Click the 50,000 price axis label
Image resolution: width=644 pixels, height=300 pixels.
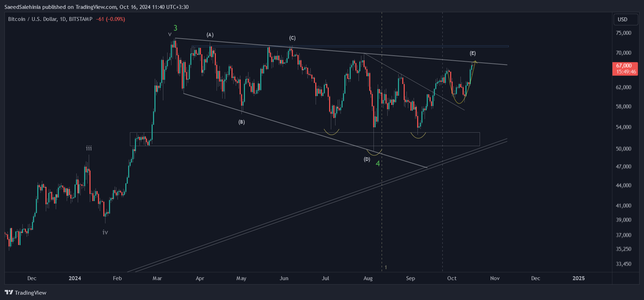(623, 149)
